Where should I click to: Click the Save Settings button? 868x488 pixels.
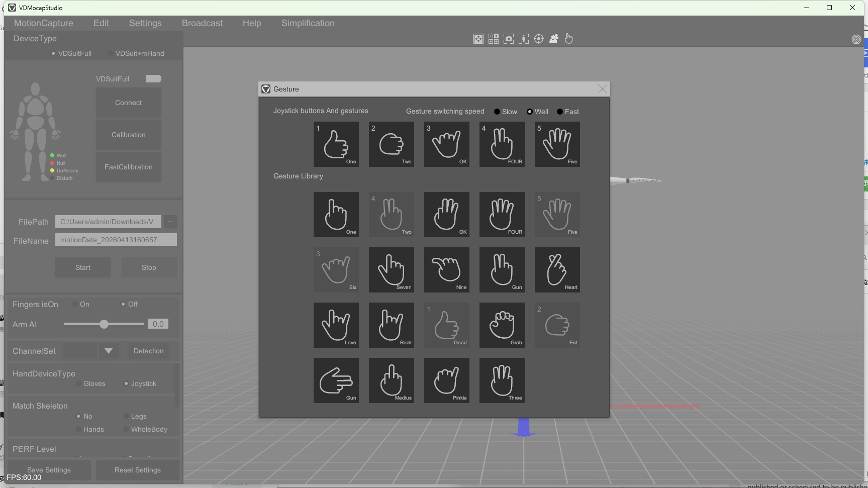click(49, 470)
